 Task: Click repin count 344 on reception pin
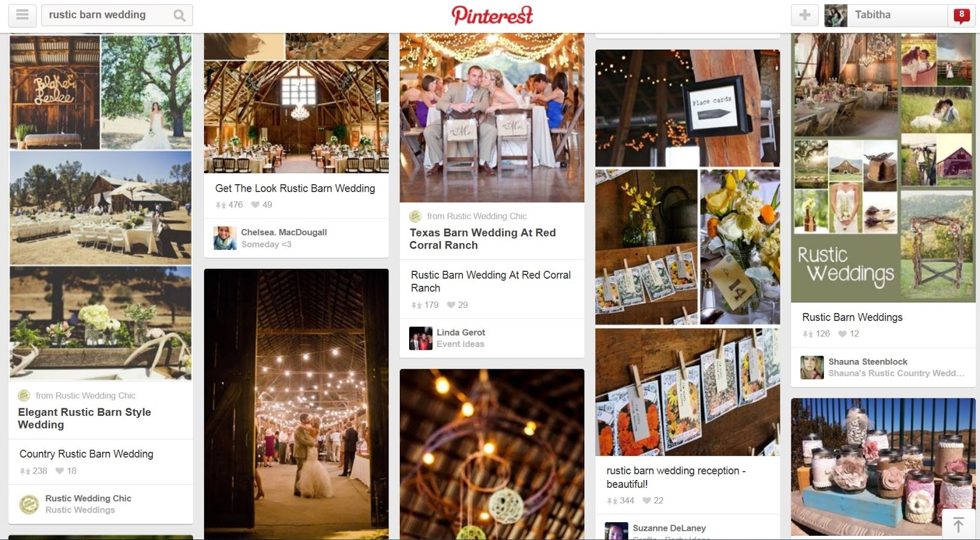(x=620, y=500)
